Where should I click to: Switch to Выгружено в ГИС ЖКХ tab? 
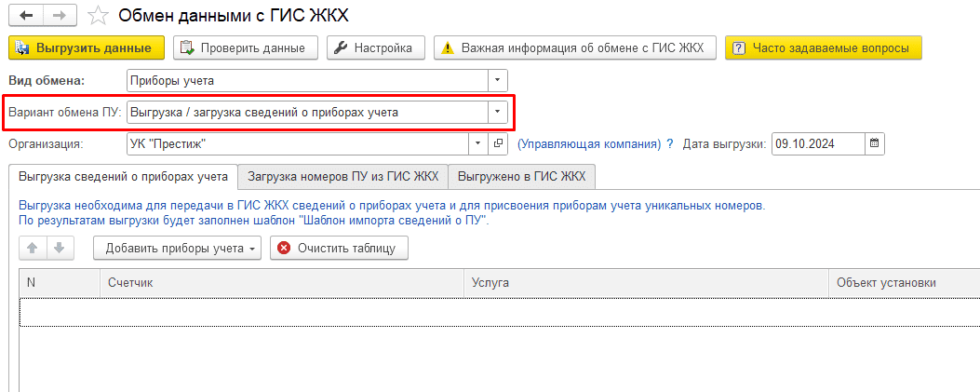point(521,176)
